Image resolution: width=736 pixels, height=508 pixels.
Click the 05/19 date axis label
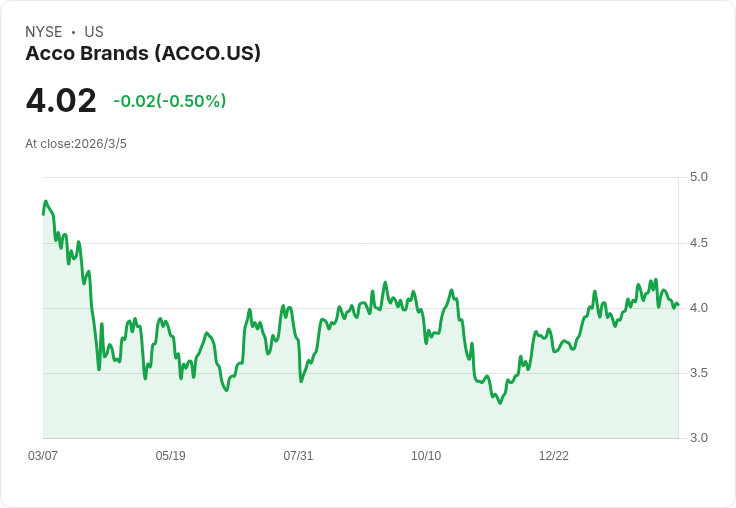coord(170,455)
